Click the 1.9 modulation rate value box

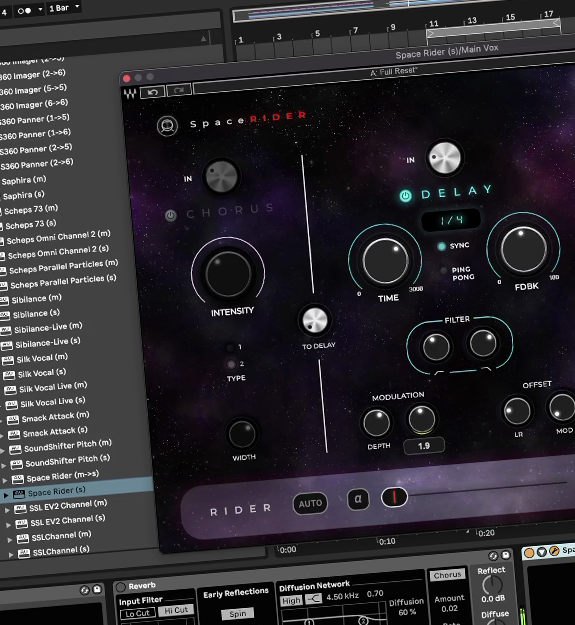coord(424,446)
